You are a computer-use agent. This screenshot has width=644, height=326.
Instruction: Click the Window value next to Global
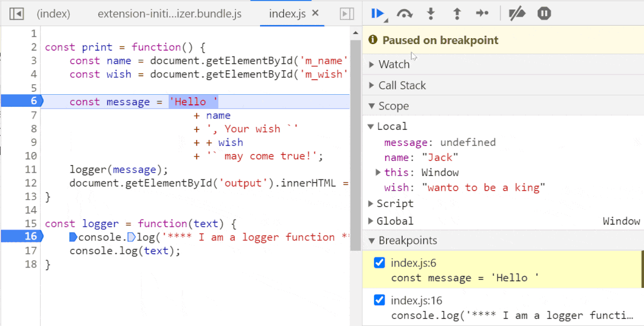pyautogui.click(x=621, y=221)
